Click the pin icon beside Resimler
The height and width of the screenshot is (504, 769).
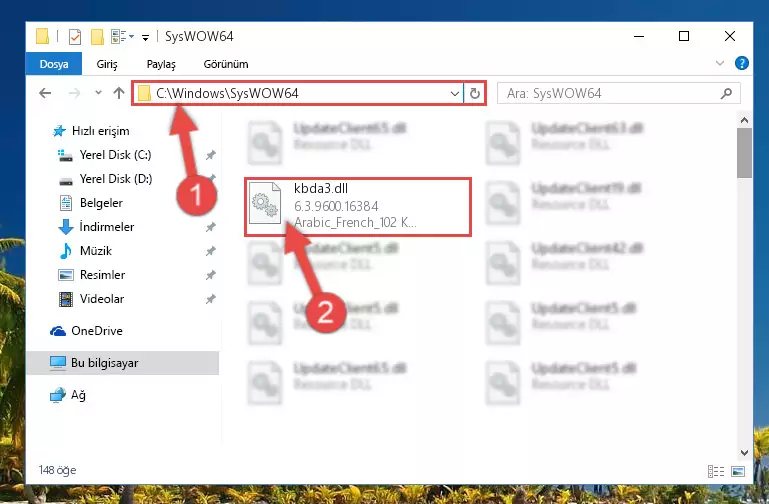[210, 275]
